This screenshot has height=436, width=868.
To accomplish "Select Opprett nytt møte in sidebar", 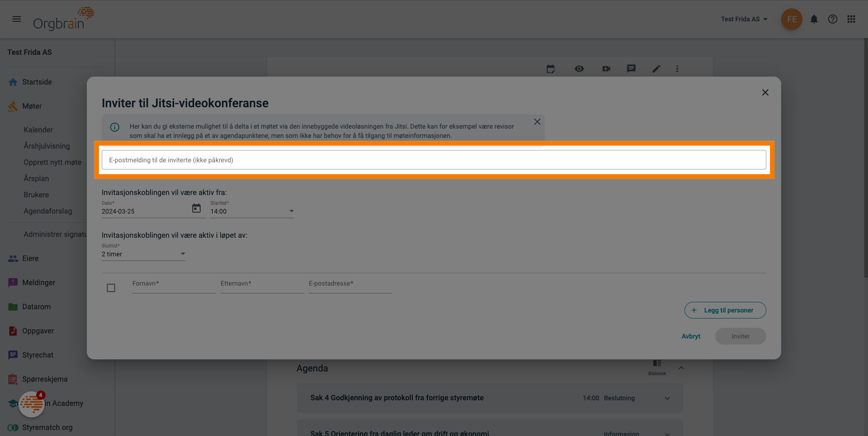I will click(x=52, y=163).
